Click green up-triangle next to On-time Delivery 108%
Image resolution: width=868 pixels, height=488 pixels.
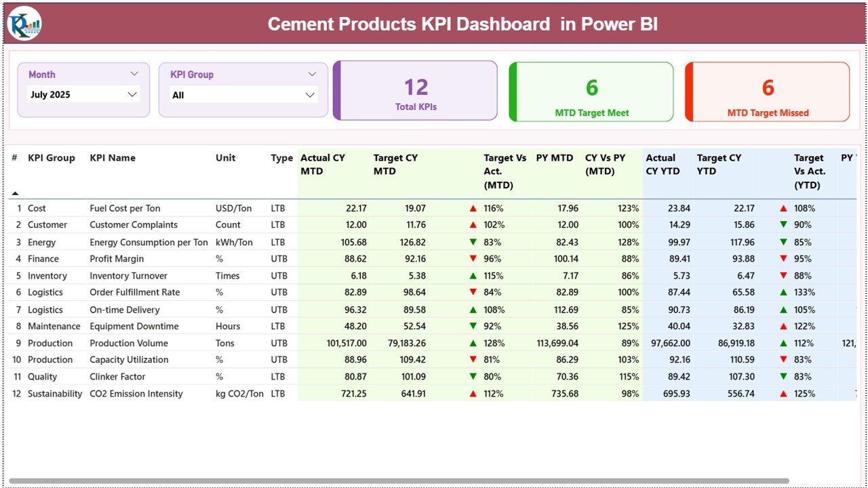(x=473, y=309)
